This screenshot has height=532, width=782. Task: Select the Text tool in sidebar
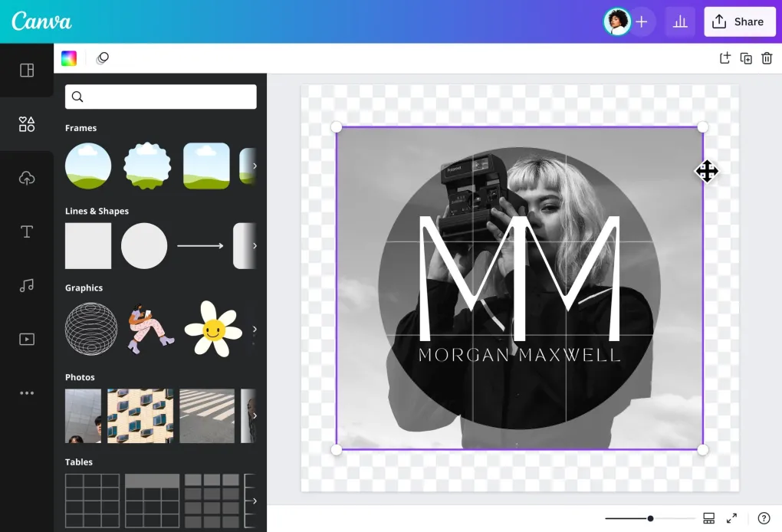coord(27,232)
